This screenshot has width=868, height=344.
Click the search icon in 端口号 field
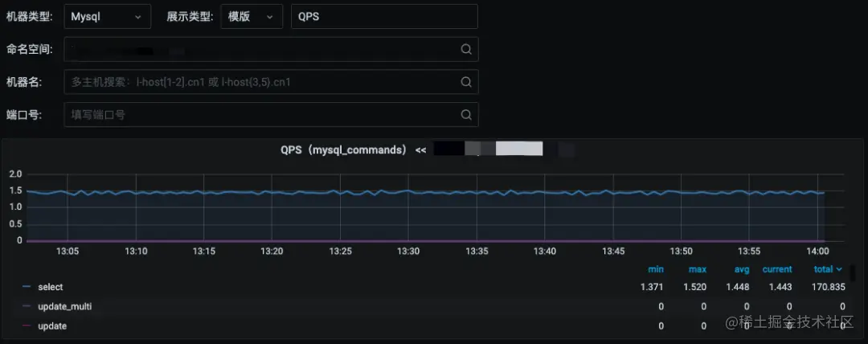(x=467, y=115)
